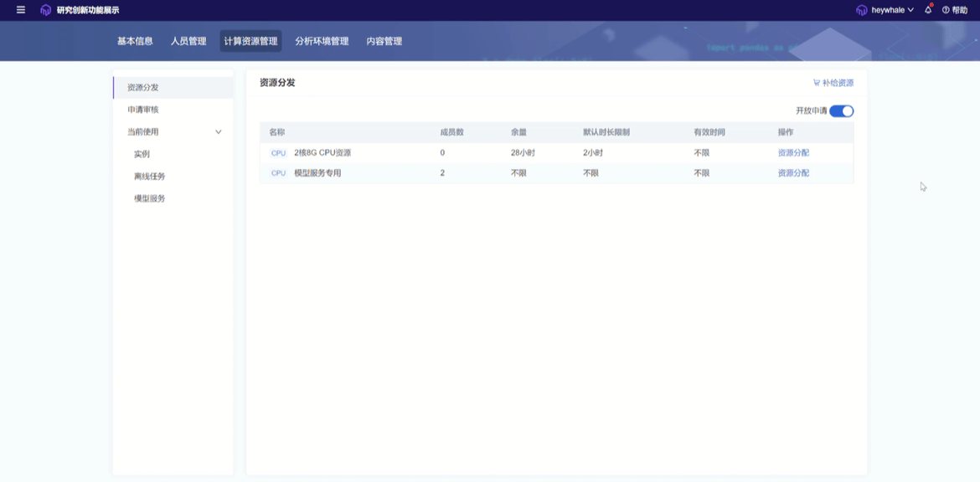The height and width of the screenshot is (482, 980).
Task: Click the 成员数 column header
Action: coord(451,132)
